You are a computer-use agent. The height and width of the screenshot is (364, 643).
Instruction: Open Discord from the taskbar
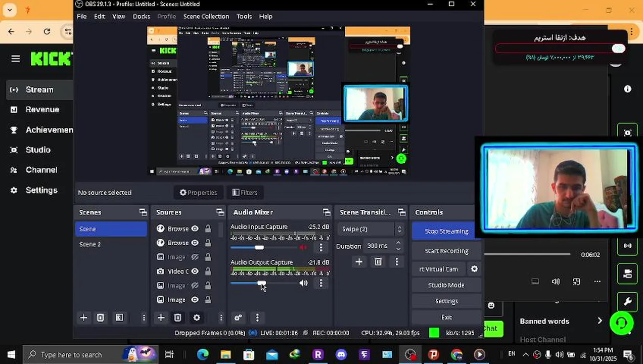pos(341,354)
